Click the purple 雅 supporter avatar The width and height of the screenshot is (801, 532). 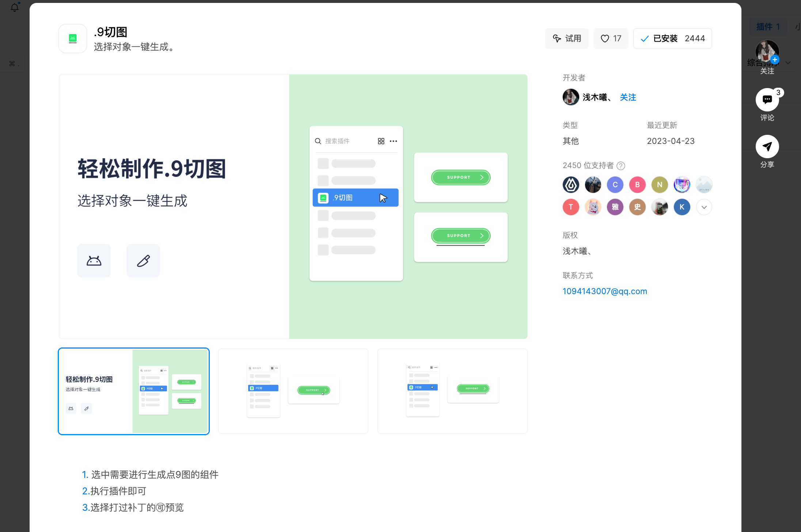tap(615, 207)
